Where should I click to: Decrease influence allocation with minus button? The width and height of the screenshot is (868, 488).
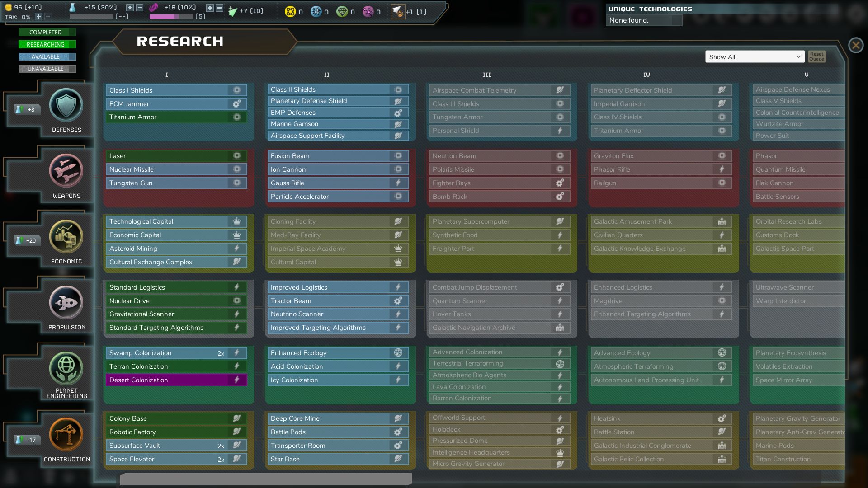(x=219, y=8)
